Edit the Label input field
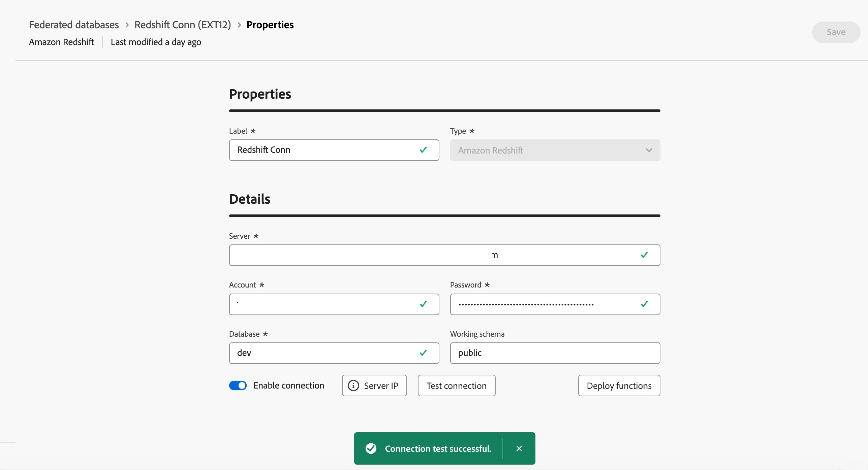 click(334, 150)
